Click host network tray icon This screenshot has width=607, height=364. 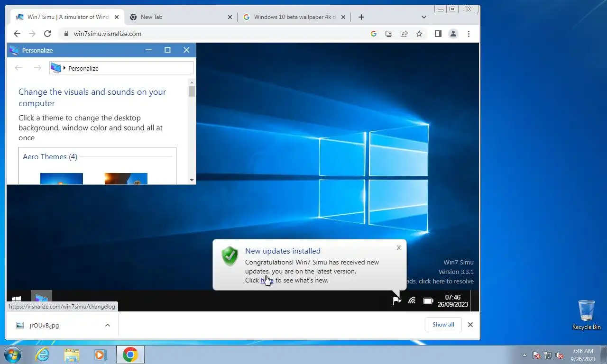548,355
